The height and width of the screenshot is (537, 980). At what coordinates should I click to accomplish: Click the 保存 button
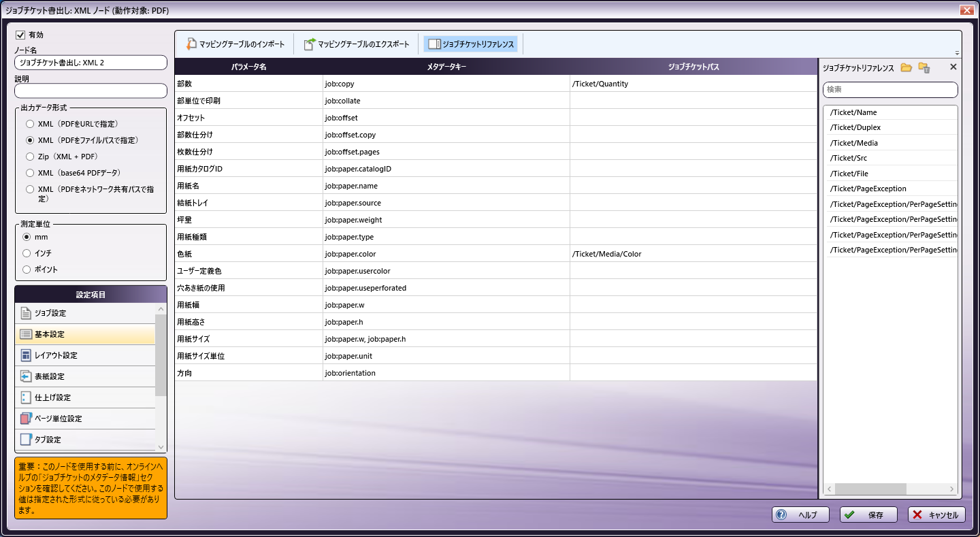coord(868,515)
